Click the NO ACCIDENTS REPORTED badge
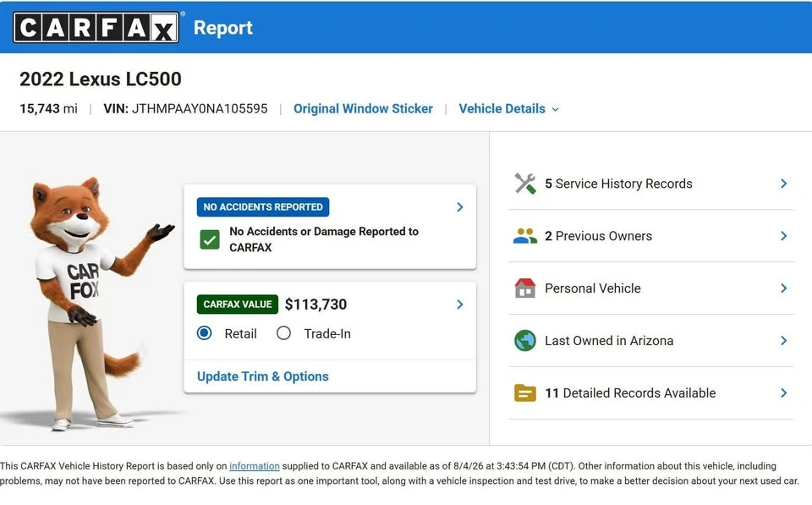 click(263, 207)
